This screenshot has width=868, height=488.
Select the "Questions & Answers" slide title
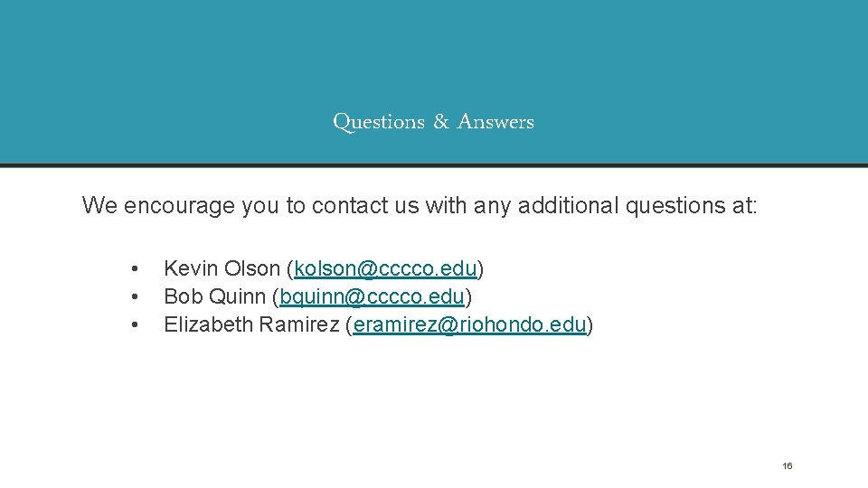(x=433, y=121)
